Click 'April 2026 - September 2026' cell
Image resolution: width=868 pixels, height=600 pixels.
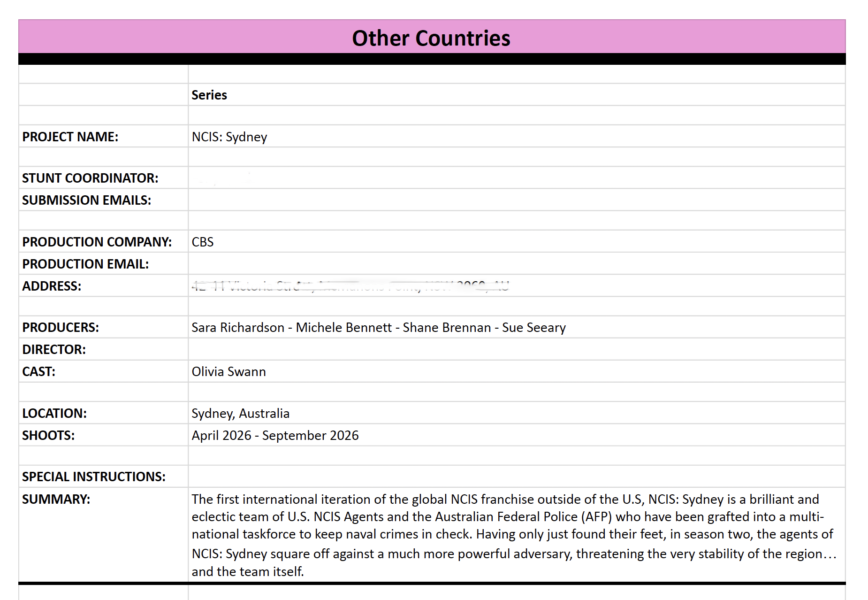517,435
